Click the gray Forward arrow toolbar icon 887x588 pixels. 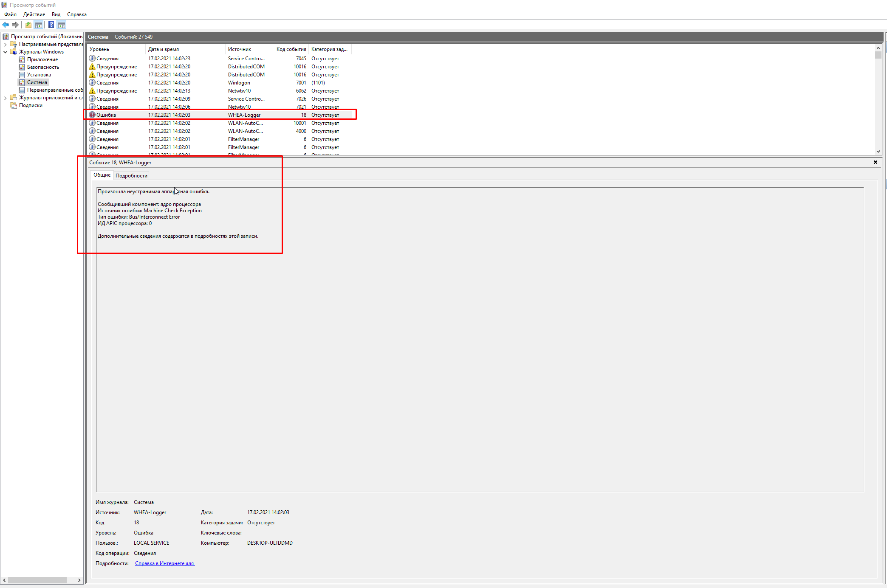[x=15, y=25]
